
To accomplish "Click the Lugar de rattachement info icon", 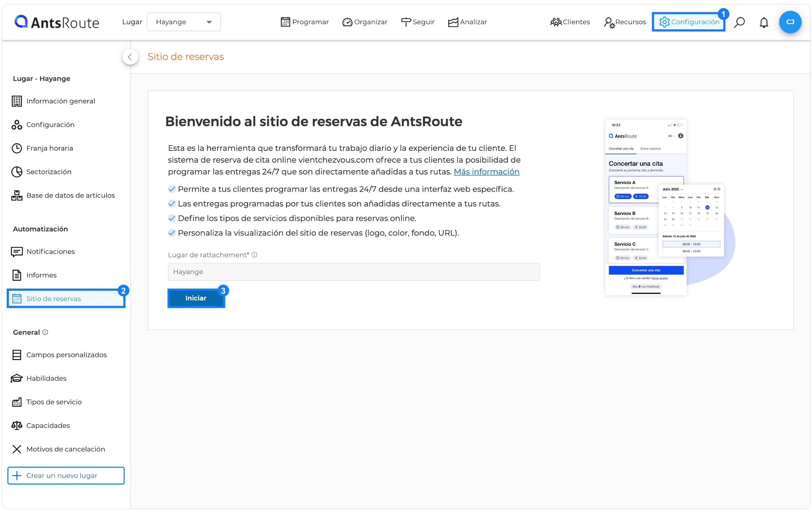I will (x=254, y=255).
